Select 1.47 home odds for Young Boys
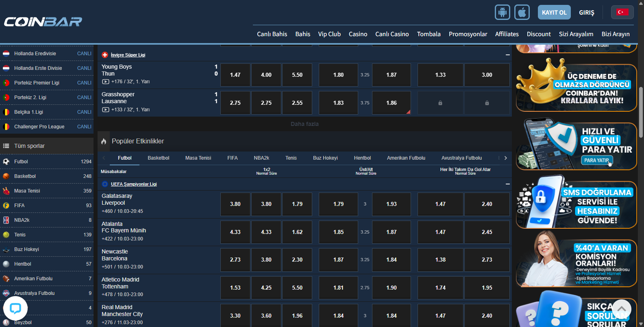The image size is (644, 327). (x=235, y=75)
